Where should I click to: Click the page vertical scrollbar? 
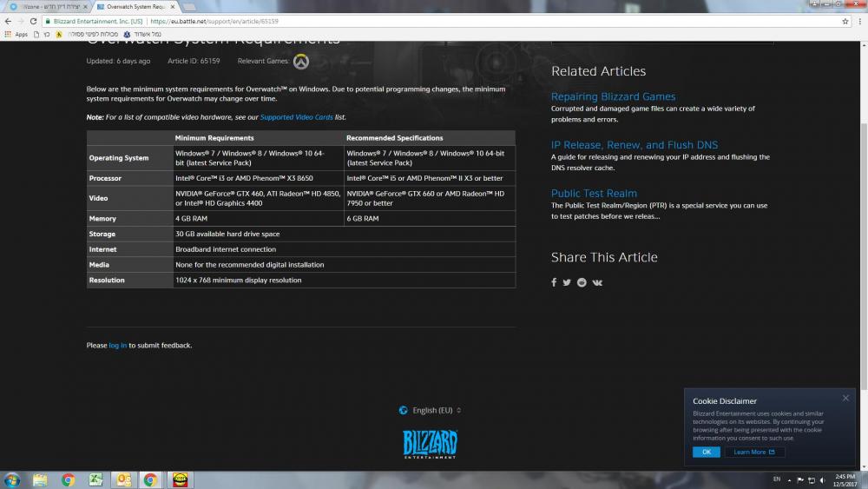pyautogui.click(x=864, y=254)
